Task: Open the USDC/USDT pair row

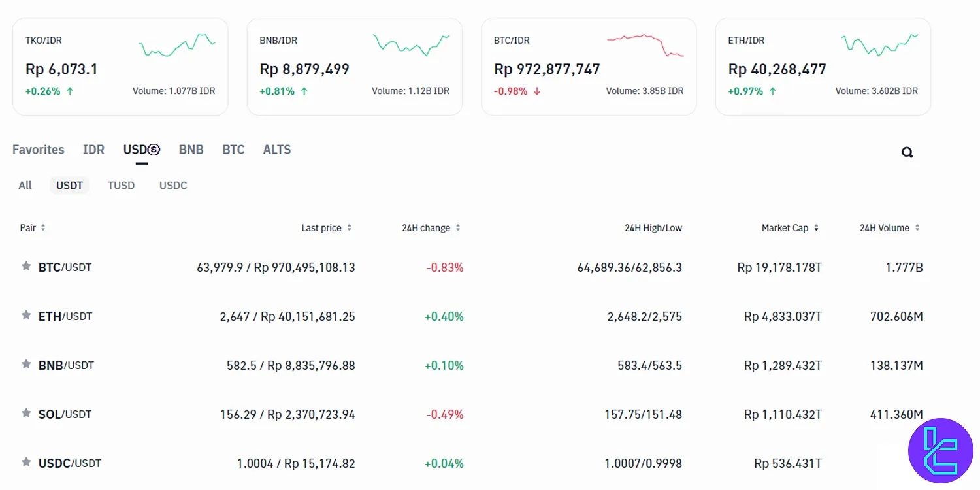Action: [x=472, y=463]
